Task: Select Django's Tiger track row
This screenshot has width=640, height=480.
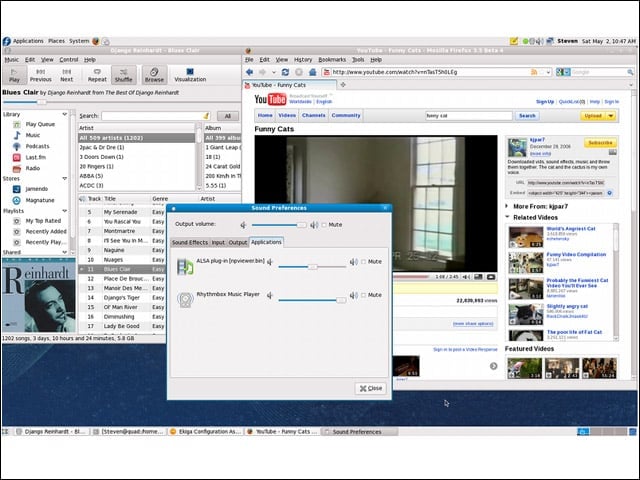Action: point(122,298)
